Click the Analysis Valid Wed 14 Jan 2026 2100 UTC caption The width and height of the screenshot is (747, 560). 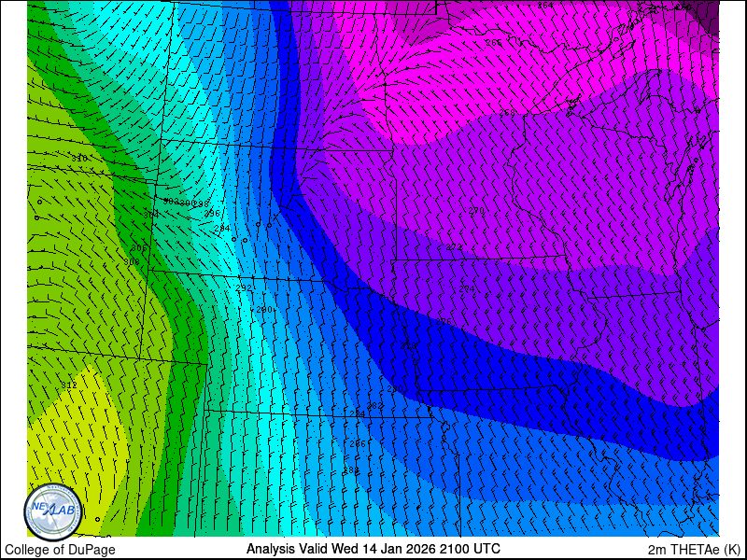(x=373, y=549)
